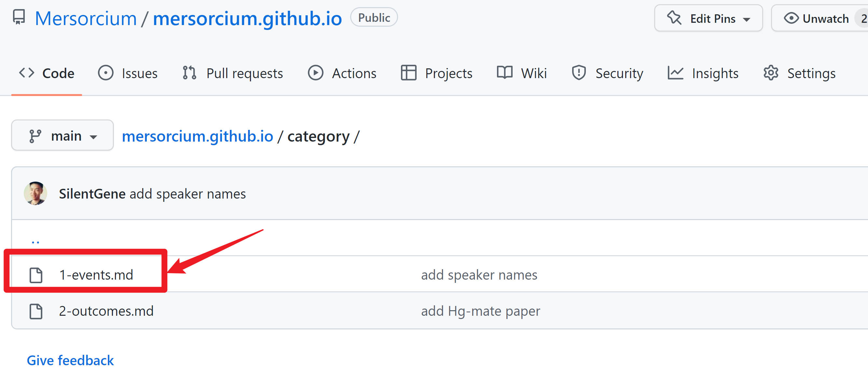
Task: Click the Projects table icon
Action: (408, 73)
